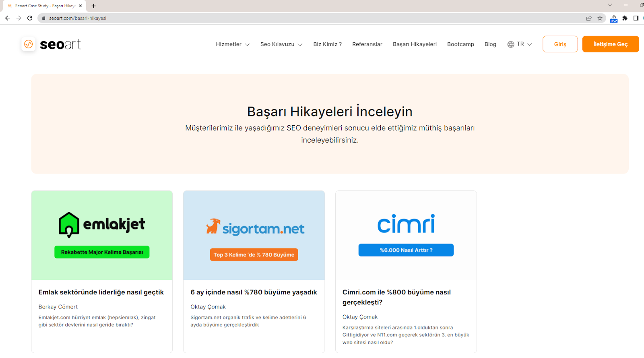Open the emlakjet case study thumbnail
Viewport: 644px width, 358px height.
click(102, 235)
